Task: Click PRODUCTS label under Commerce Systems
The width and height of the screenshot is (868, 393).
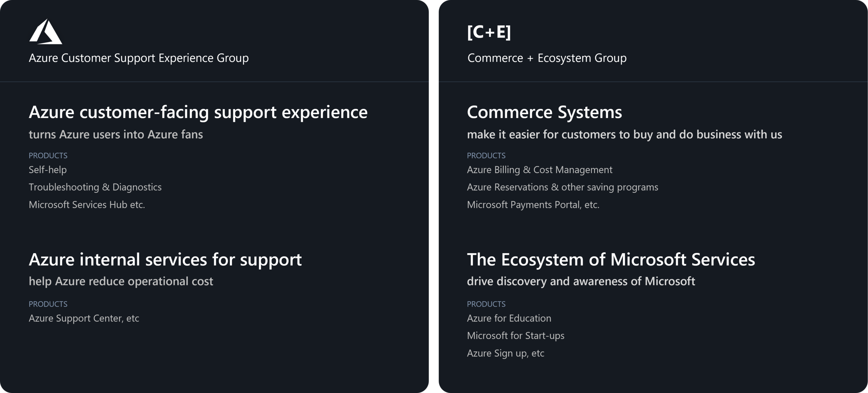Action: click(486, 155)
